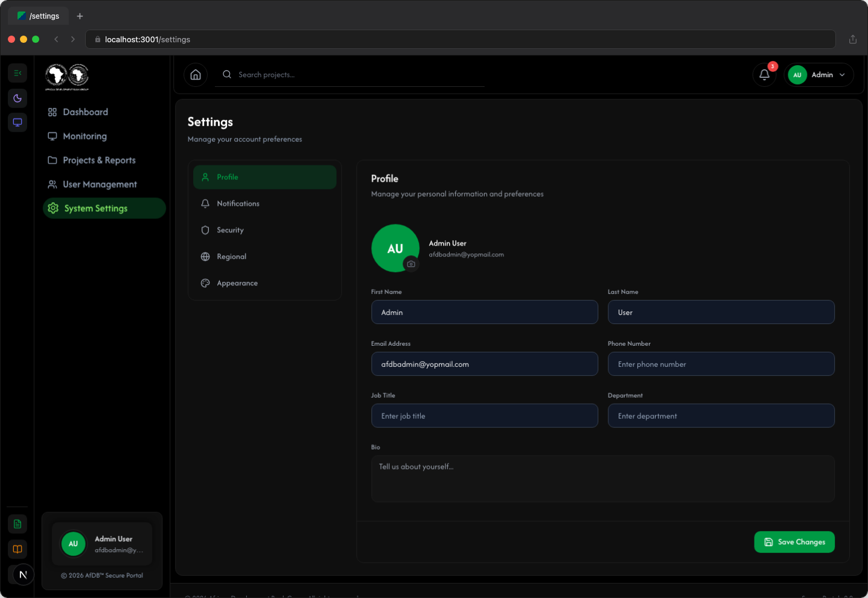The height and width of the screenshot is (598, 868).
Task: Focus the Email Address field
Action: (x=485, y=364)
